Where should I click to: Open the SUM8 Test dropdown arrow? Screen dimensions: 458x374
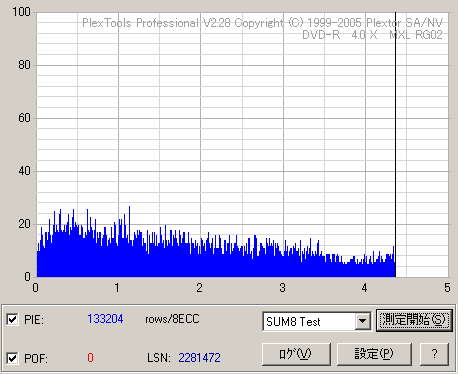tap(362, 321)
